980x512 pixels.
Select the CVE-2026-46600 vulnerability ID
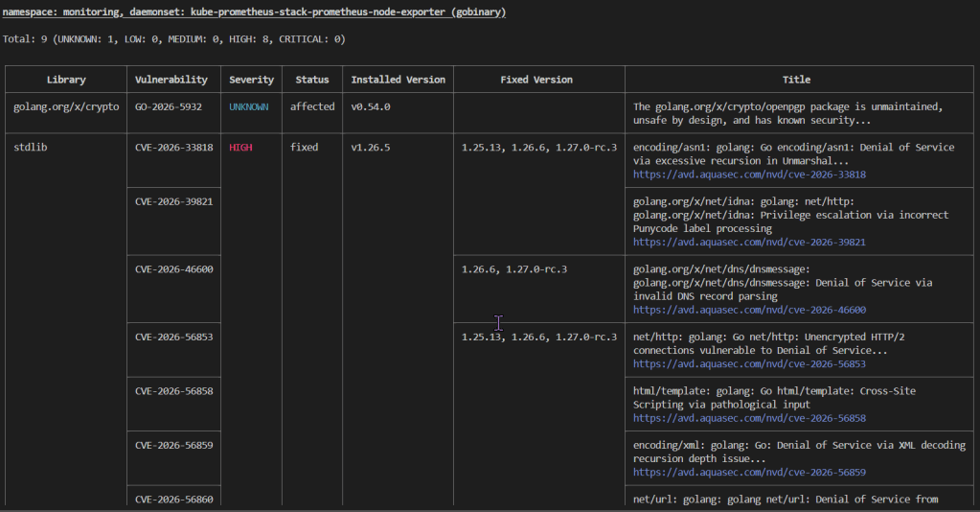tap(173, 269)
